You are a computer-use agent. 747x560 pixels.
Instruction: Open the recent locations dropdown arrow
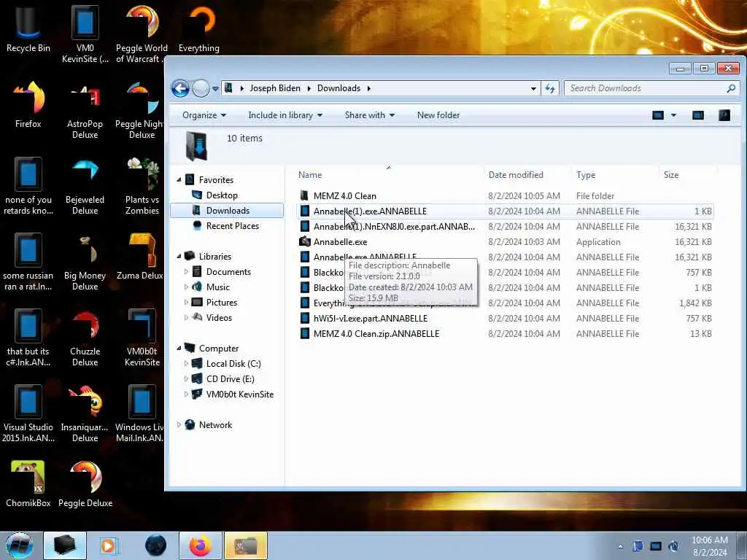pyautogui.click(x=215, y=88)
